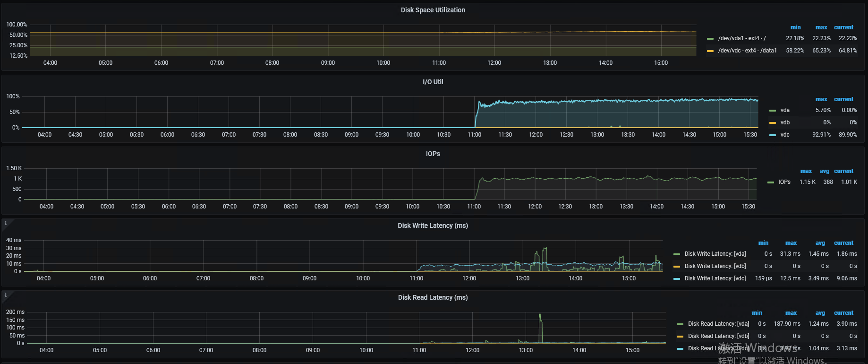Toggle the Disk Read Latency [vdb] series
Screen dimensions: 868x364
tap(718, 336)
